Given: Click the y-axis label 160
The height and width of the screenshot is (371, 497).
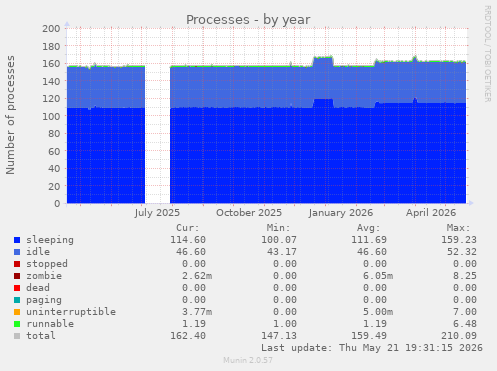Looking at the screenshot, I should pyautogui.click(x=51, y=64).
